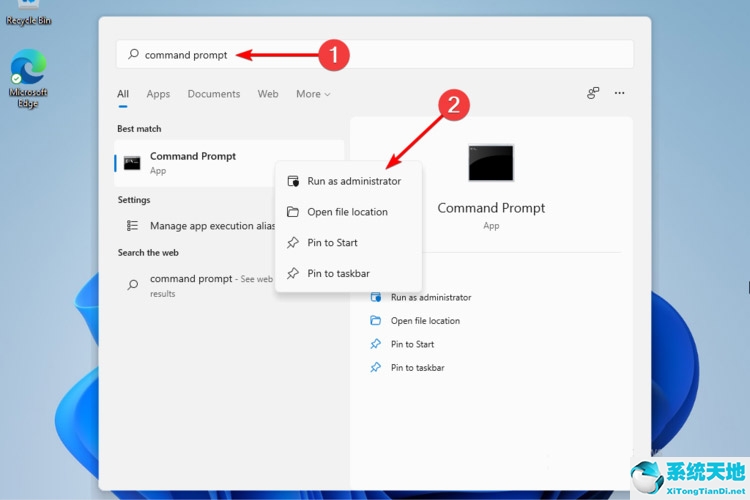Viewport: 750px width, 500px height.
Task: Click the icon left of the three-dot menu
Action: [593, 93]
